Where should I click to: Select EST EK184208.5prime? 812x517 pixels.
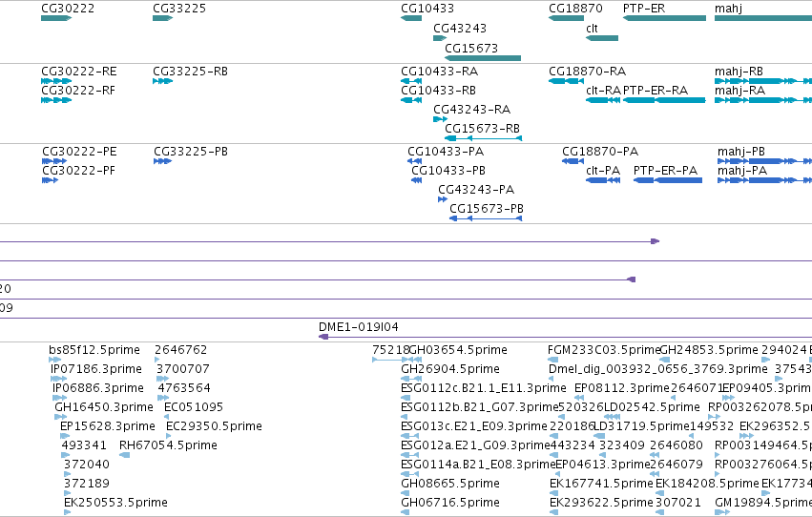[660, 493]
